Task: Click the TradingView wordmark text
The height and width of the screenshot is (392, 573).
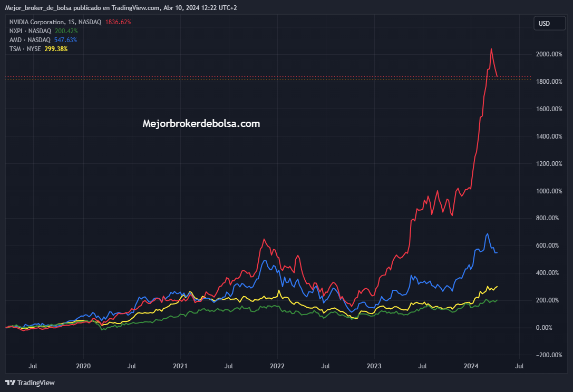Action: [36, 383]
